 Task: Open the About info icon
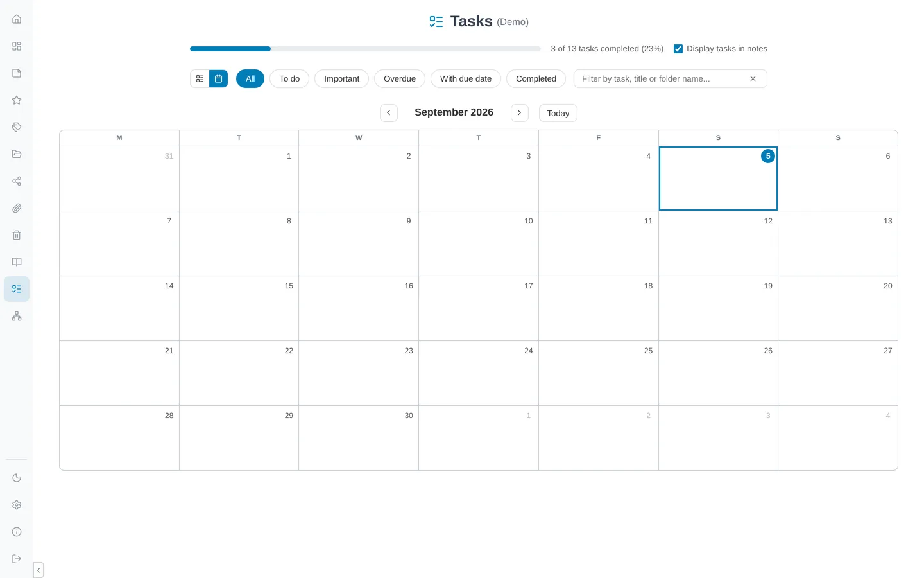click(17, 532)
